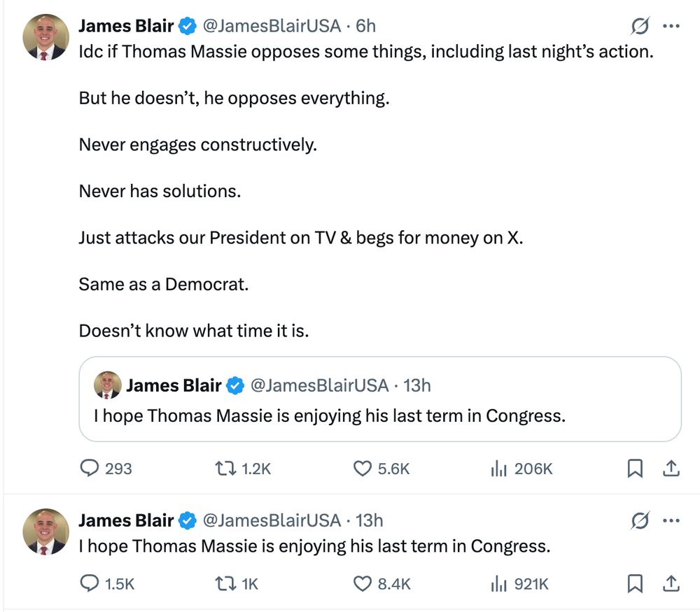View the 1.5K replies on the bottom tweet
Image resolution: width=700 pixels, height=612 pixels.
point(92,583)
